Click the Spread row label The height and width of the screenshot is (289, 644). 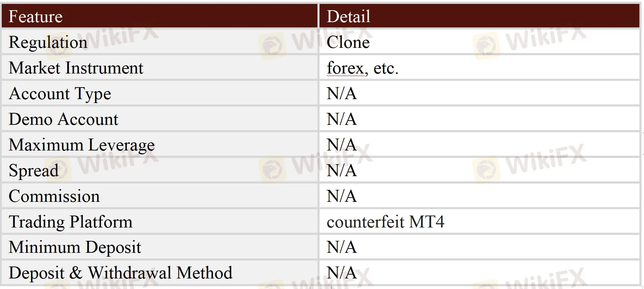[x=33, y=171]
